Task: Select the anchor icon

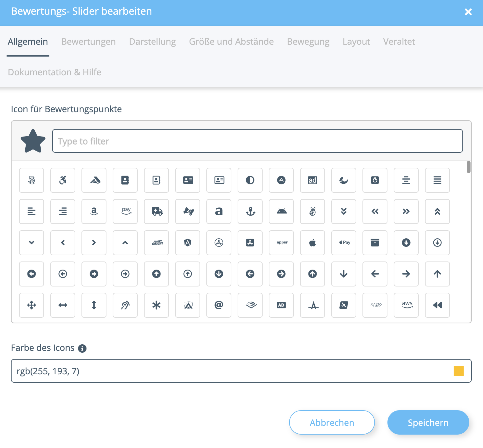Action: point(250,211)
